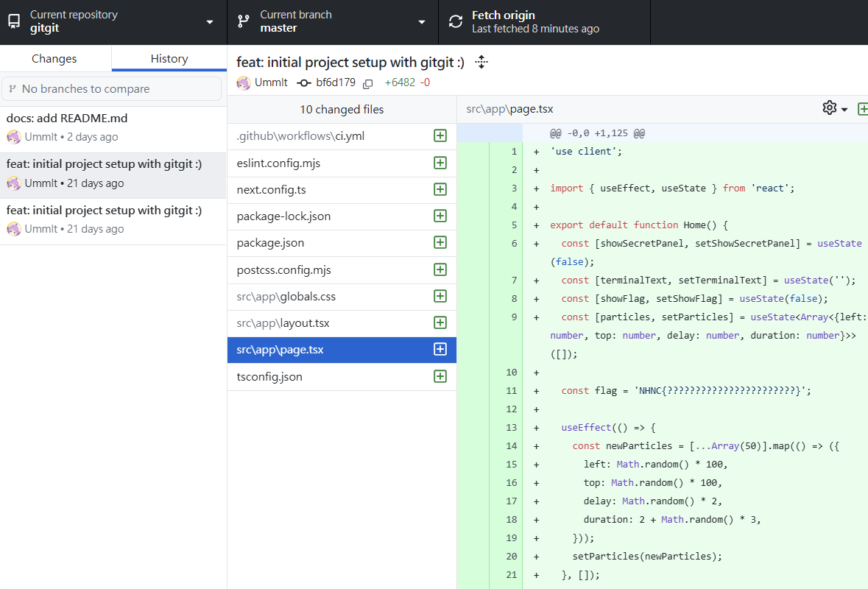
Task: Click the 'duration: 2 + Math.random() * 3' line
Action: (x=672, y=520)
